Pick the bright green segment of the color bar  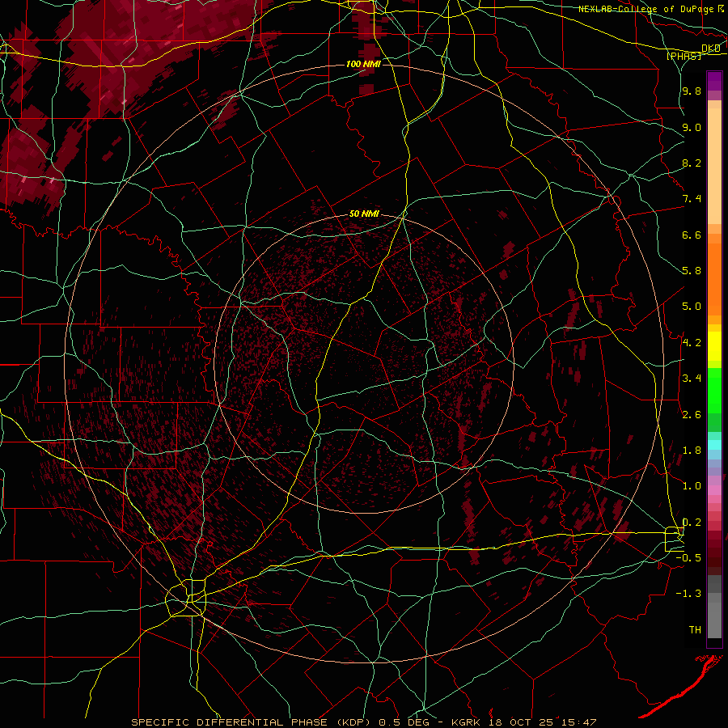coord(714,391)
